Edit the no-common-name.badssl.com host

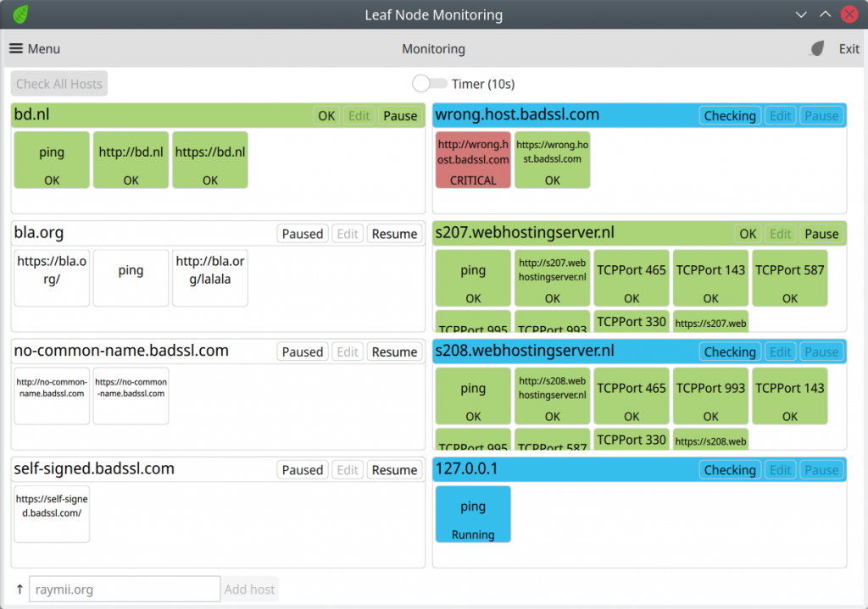tap(348, 352)
